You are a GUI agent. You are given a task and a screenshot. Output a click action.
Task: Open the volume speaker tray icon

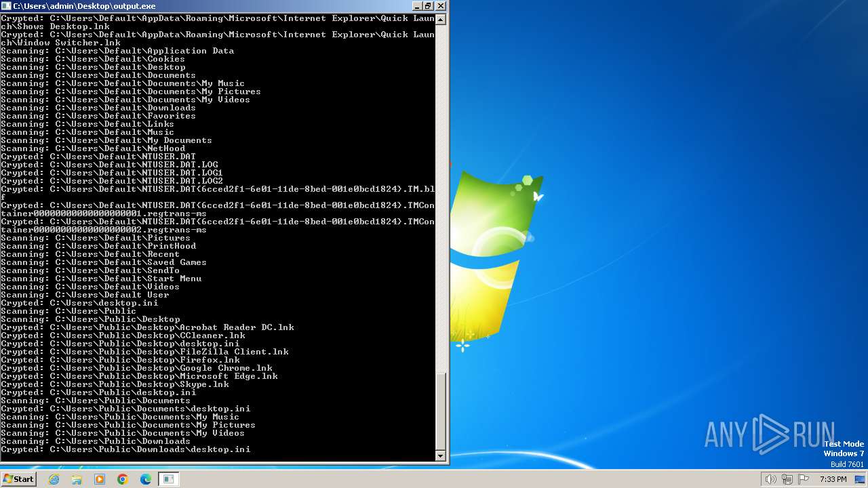pyautogui.click(x=770, y=479)
